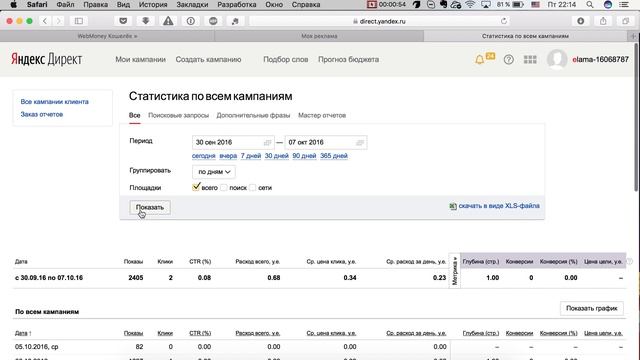Image resolution: width=640 pixels, height=360 pixels.
Task: Click Safari share button
Action: 603,21
